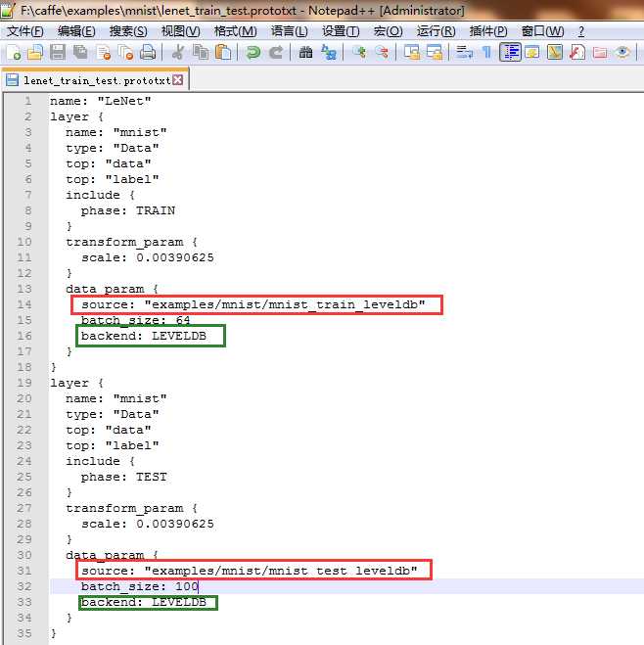644x645 pixels.
Task: Select the lenet_train_test.prototxt tab
Action: (96, 80)
